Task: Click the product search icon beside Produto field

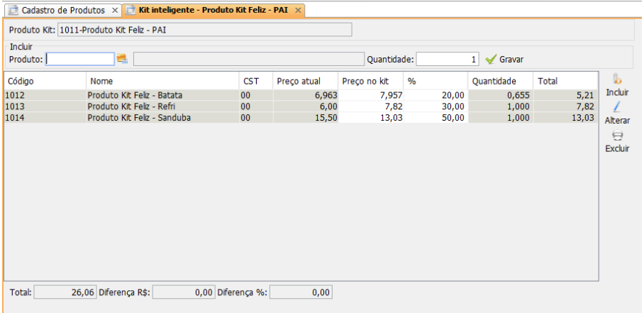Action: tap(122, 59)
